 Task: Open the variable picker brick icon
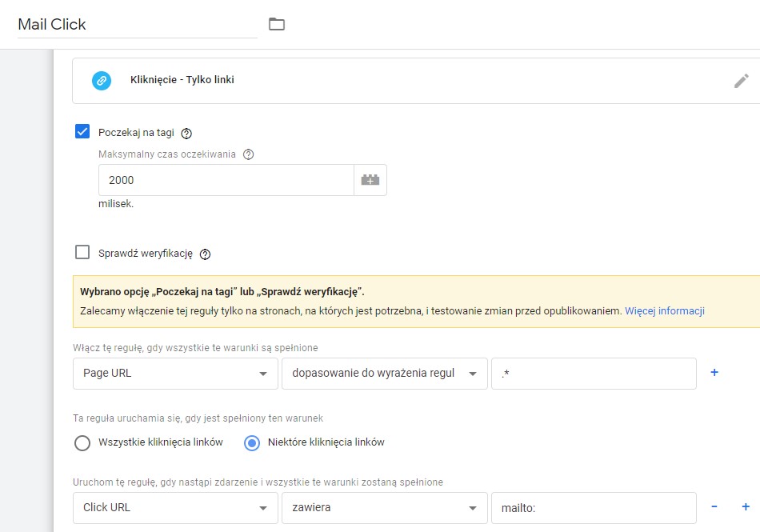click(370, 179)
